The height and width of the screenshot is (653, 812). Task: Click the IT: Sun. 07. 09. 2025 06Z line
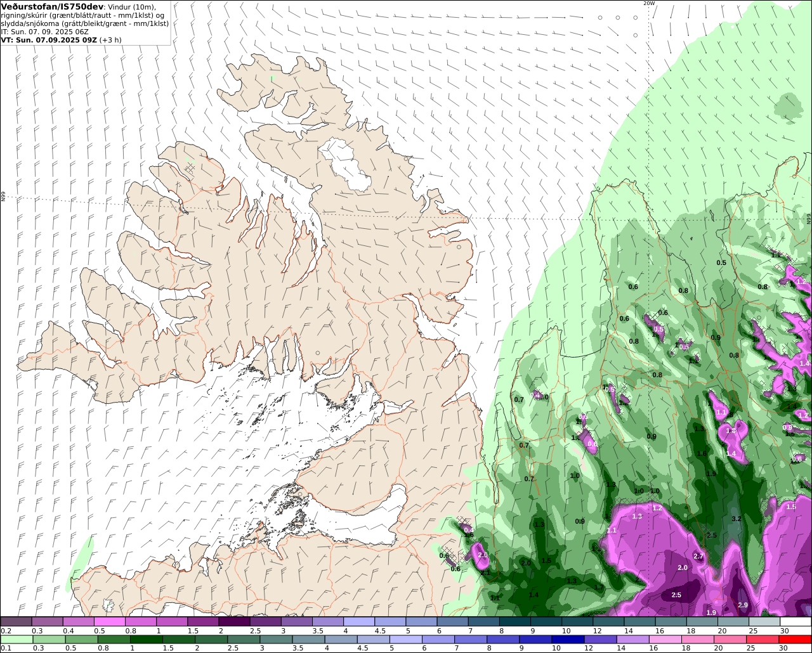point(44,31)
